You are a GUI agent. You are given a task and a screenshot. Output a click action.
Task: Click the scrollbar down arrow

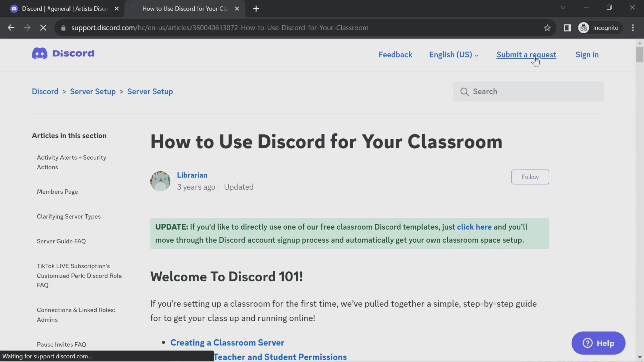pos(639,357)
